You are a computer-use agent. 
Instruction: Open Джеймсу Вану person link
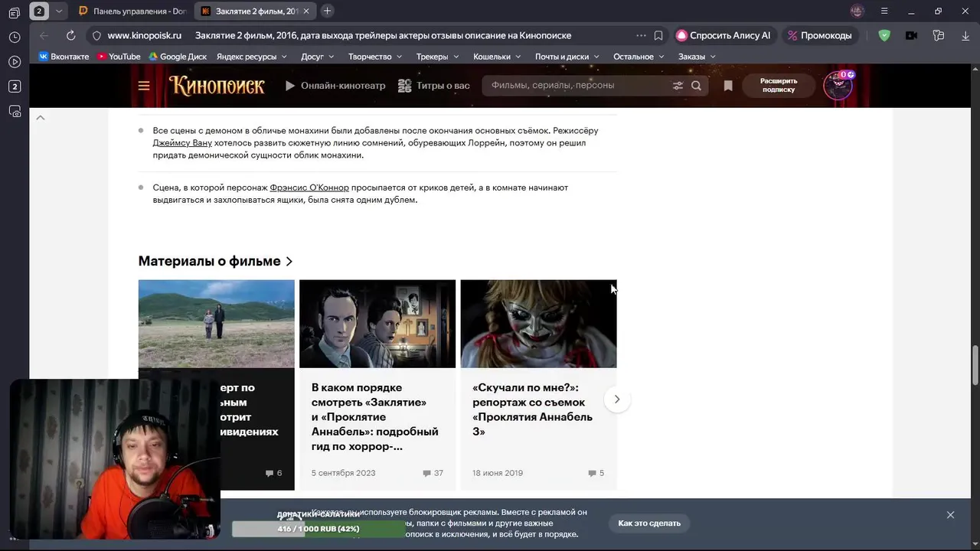point(182,143)
